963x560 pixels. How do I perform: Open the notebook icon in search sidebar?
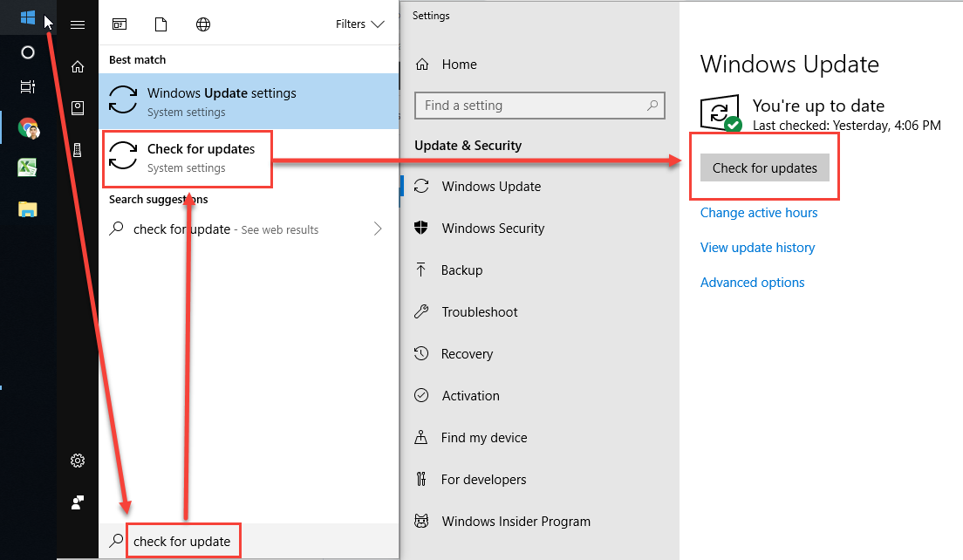click(78, 108)
